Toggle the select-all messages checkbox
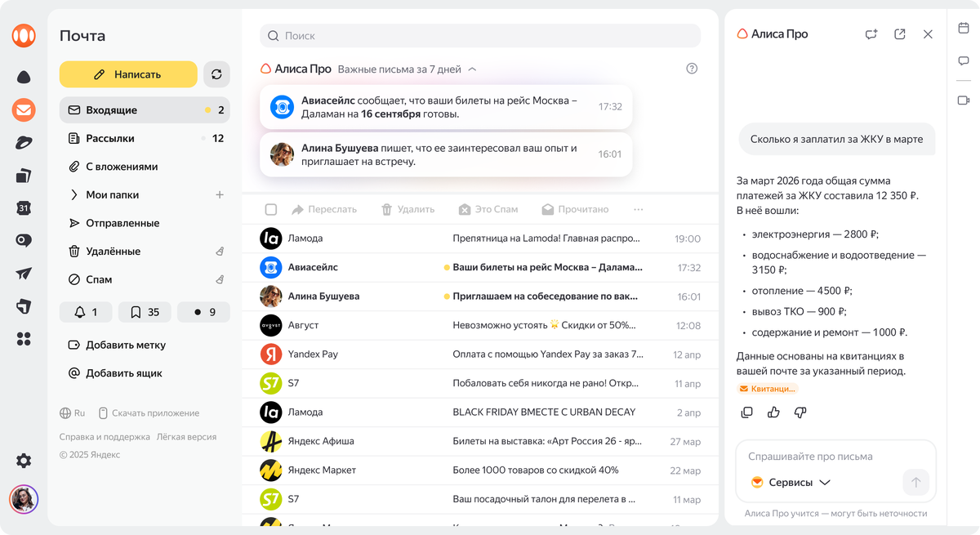This screenshot has height=535, width=980. pos(270,208)
